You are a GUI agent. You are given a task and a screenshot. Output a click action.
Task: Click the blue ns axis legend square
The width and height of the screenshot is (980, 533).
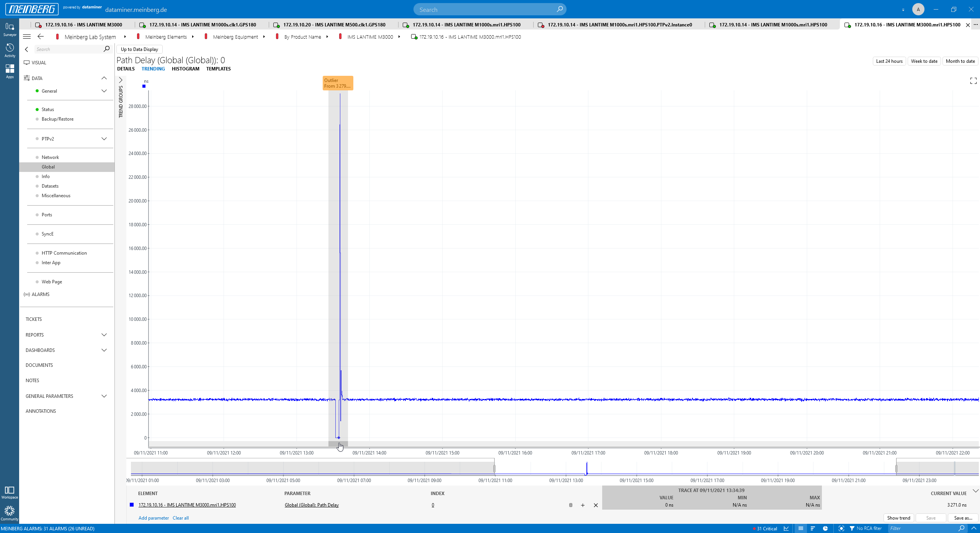click(144, 87)
